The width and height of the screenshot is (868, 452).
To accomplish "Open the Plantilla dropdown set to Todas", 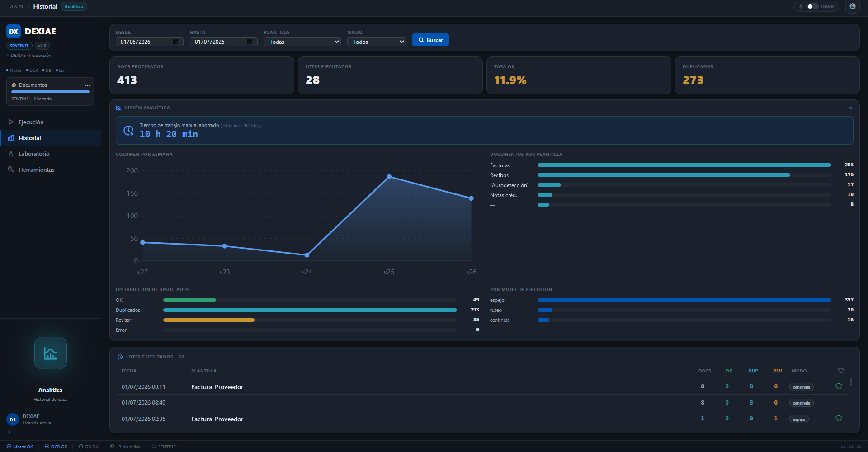I will (x=302, y=42).
